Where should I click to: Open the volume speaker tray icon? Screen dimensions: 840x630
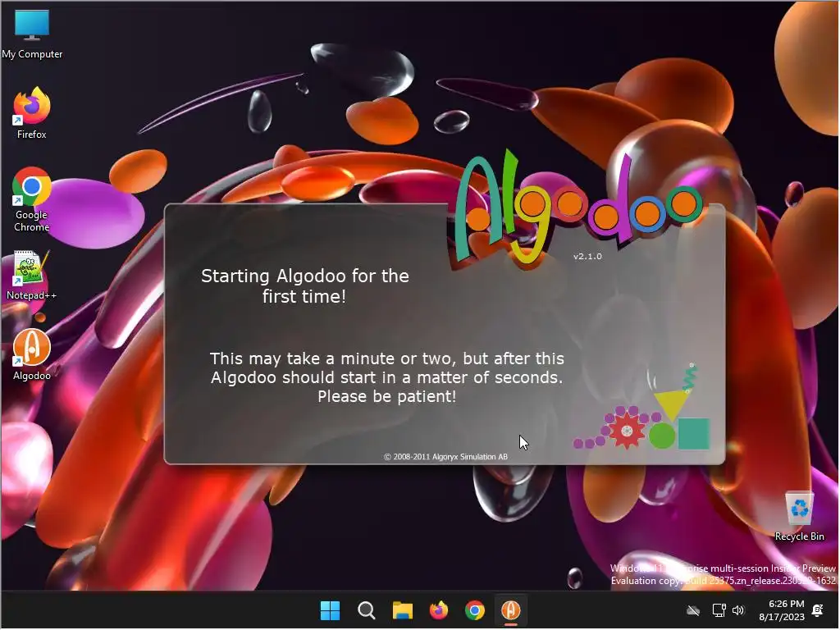pyautogui.click(x=738, y=610)
